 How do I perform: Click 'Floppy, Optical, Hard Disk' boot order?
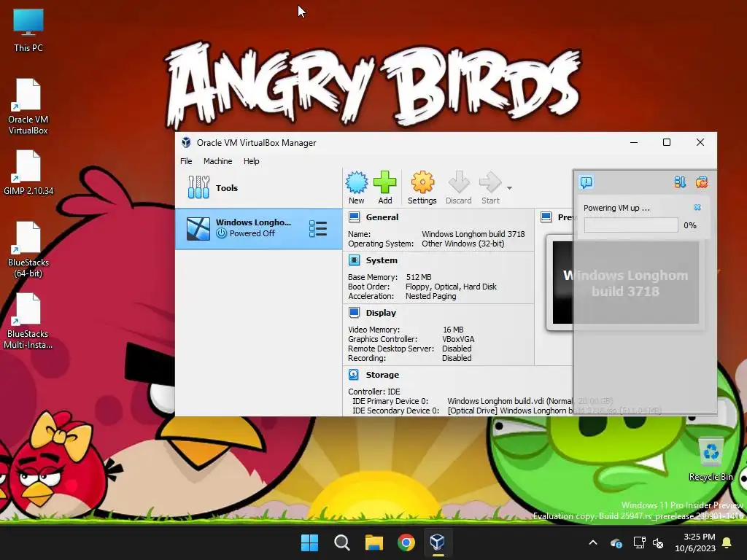click(451, 286)
